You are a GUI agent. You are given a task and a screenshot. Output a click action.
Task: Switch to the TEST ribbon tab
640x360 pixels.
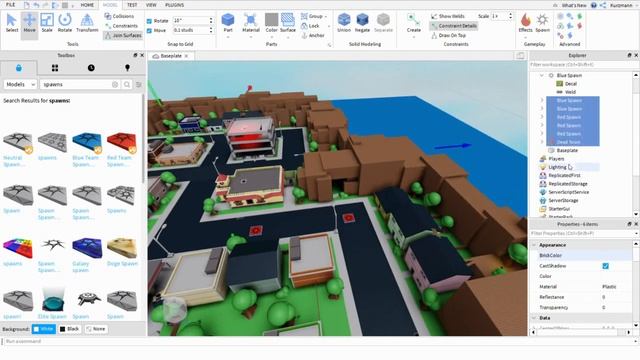coord(132,5)
